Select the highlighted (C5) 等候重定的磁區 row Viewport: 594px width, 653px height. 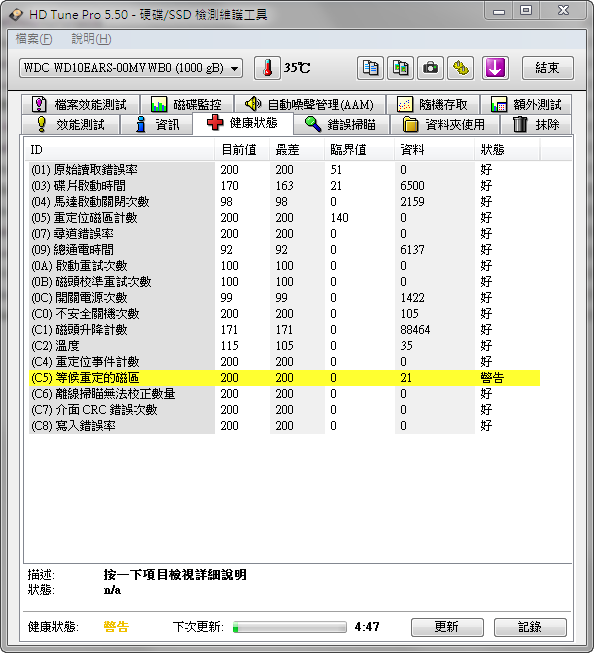(x=285, y=378)
